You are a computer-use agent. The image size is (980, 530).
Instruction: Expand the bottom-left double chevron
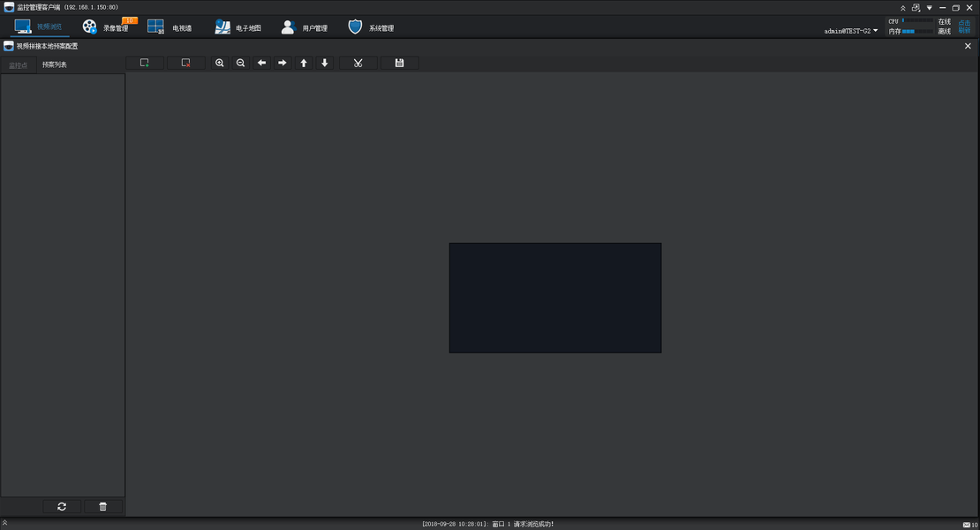point(4,523)
